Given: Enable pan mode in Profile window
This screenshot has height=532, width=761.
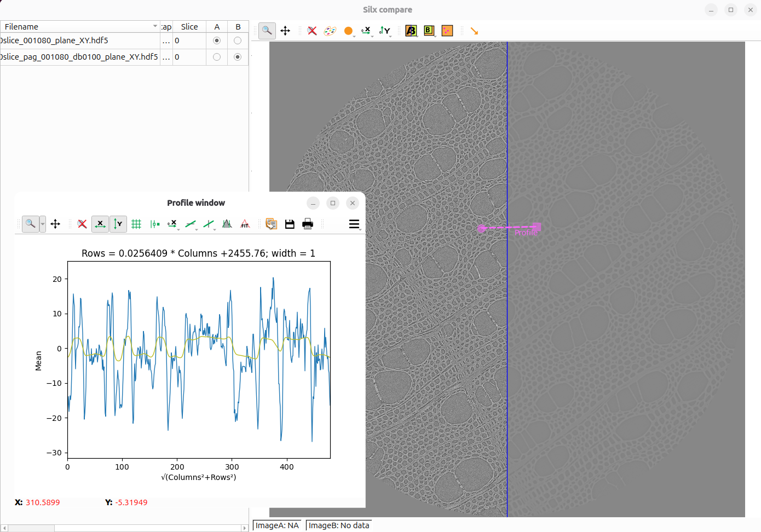Looking at the screenshot, I should tap(55, 223).
